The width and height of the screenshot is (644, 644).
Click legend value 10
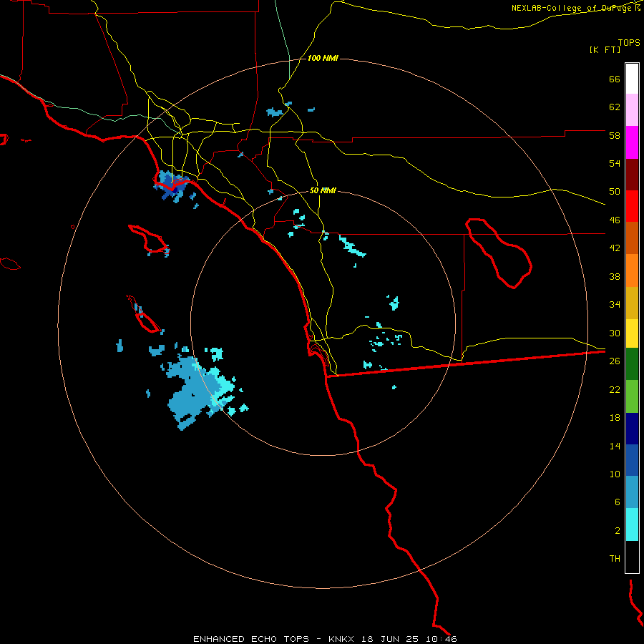(615, 474)
